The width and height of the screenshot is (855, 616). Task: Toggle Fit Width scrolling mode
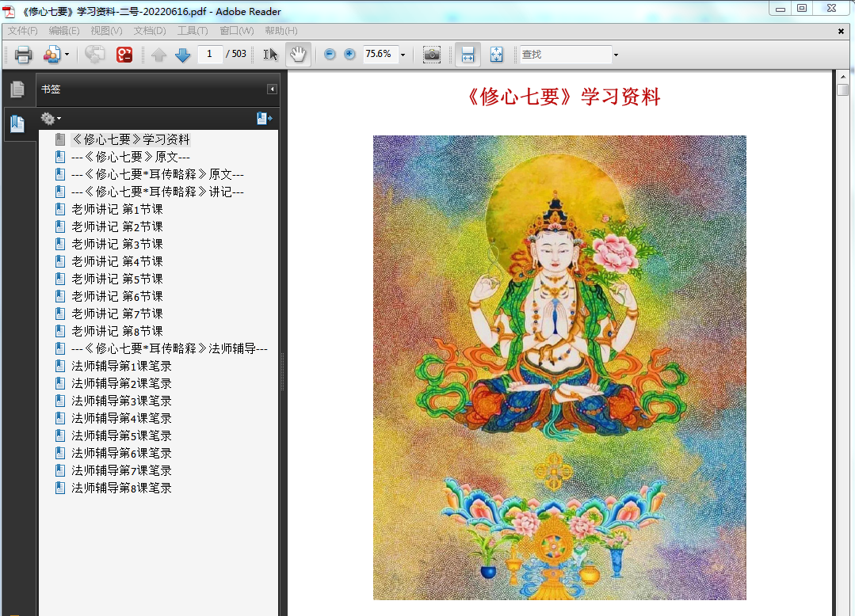tap(468, 55)
